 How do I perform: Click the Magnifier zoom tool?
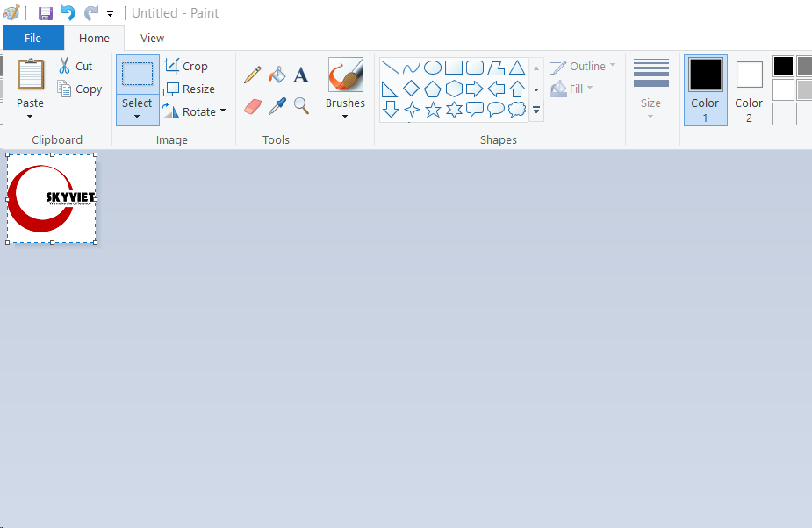[301, 106]
